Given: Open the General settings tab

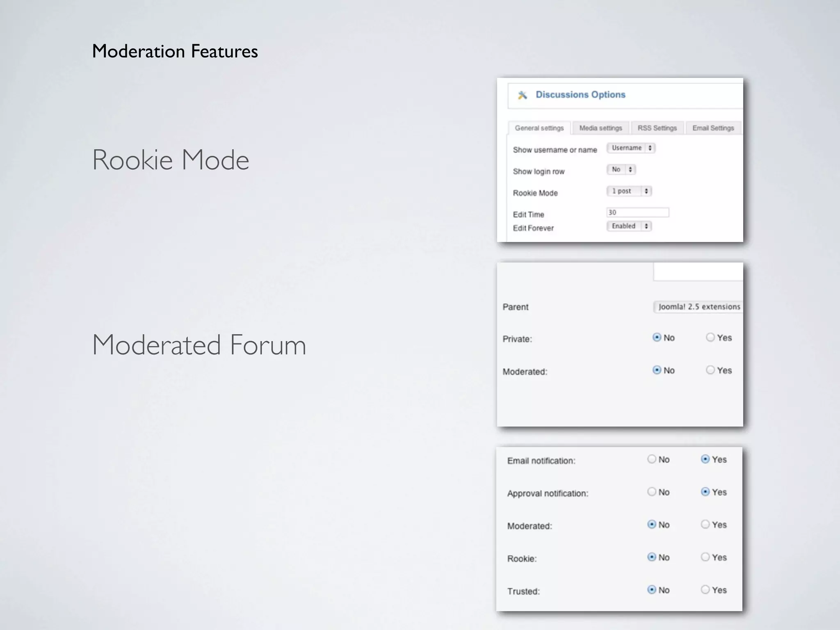Looking at the screenshot, I should (x=539, y=128).
